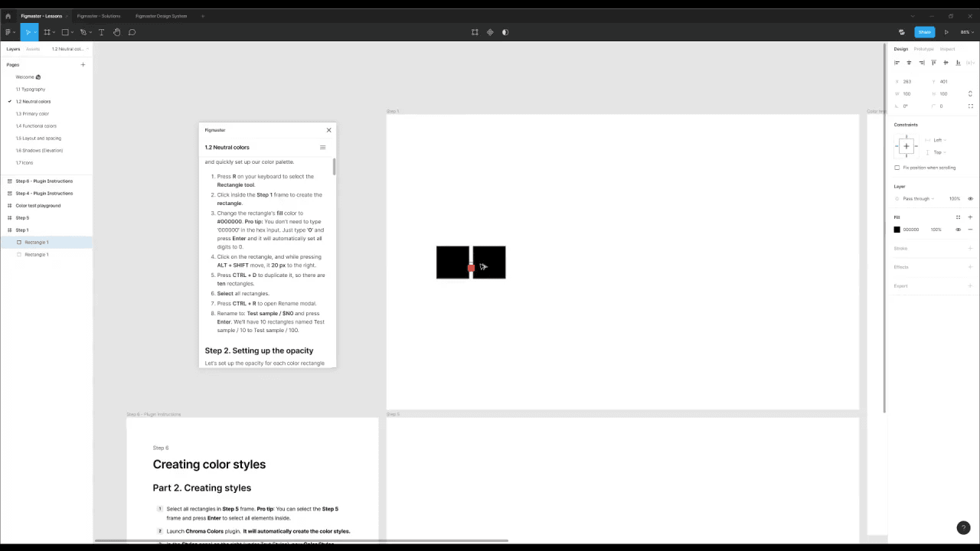Image resolution: width=980 pixels, height=551 pixels.
Task: Add export setting with plus icon
Action: 970,285
